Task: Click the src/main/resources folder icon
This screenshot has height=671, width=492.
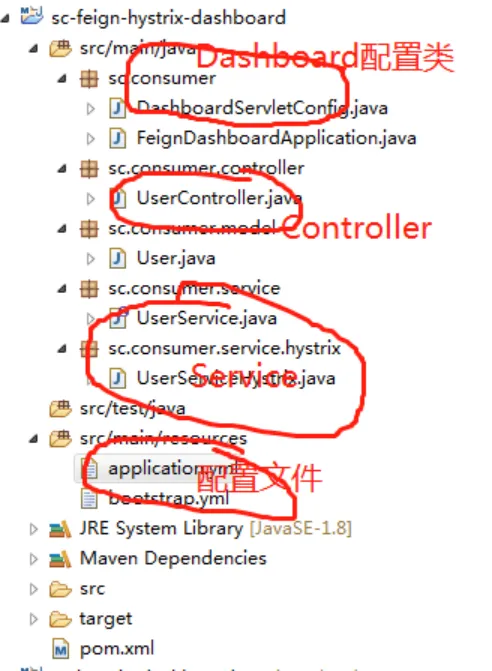Action: pos(60,439)
